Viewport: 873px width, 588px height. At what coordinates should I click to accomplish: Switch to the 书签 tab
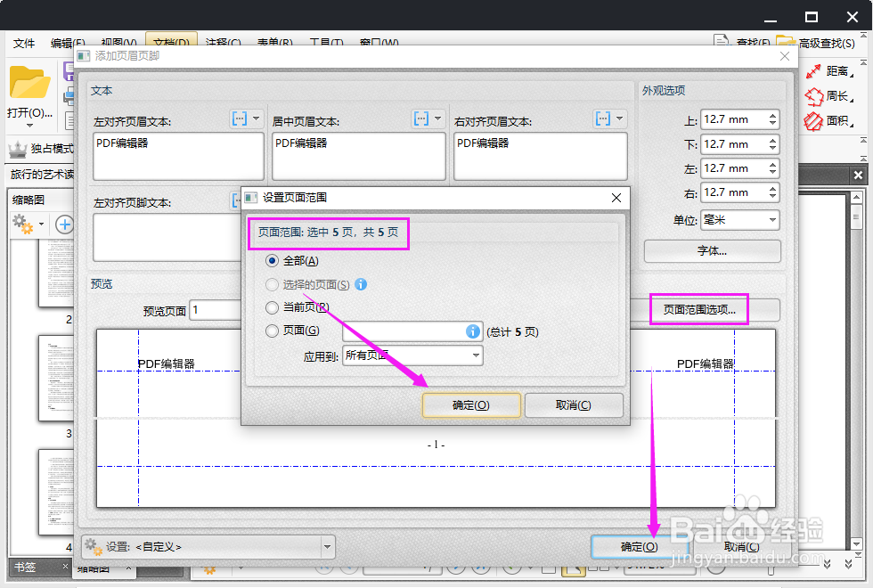coord(27,567)
